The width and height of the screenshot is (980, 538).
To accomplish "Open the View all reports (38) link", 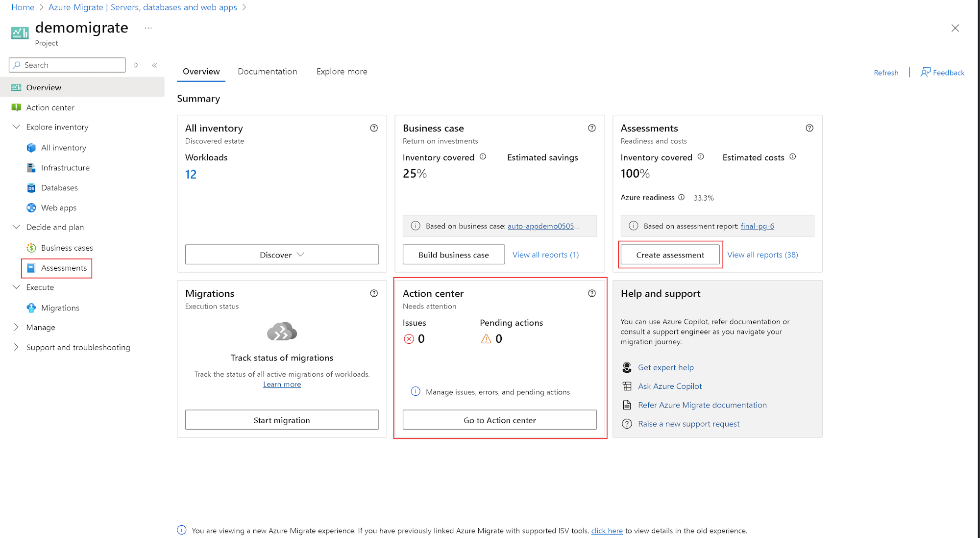I will (762, 255).
